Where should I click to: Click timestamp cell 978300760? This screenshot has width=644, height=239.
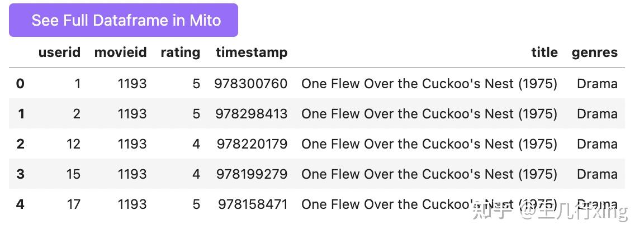(x=250, y=84)
